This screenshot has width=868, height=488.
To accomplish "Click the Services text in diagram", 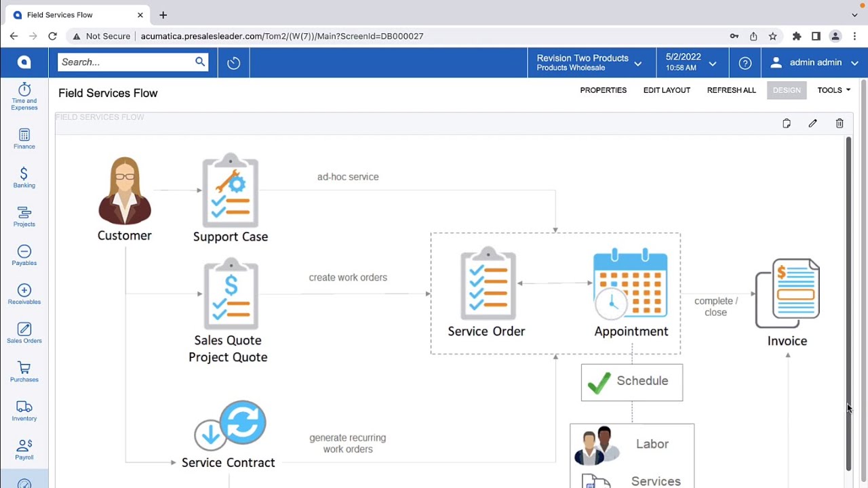I will [x=656, y=481].
